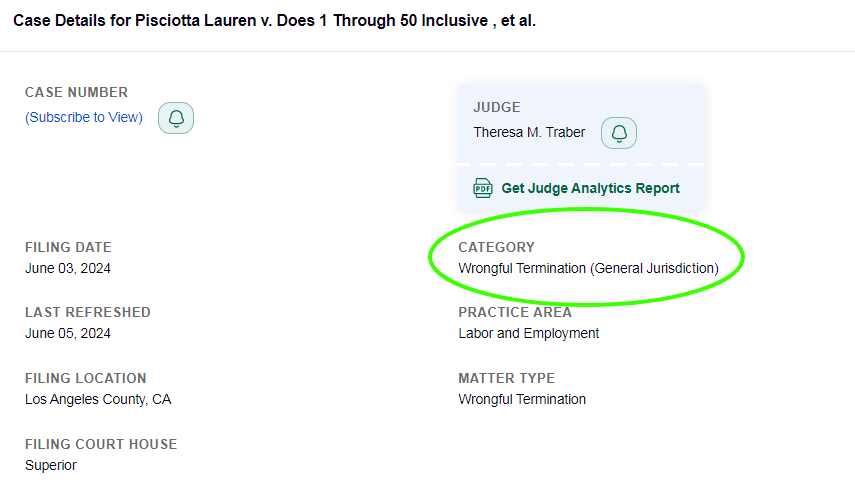Click the last refreshed date June 05, 2024

[68, 333]
